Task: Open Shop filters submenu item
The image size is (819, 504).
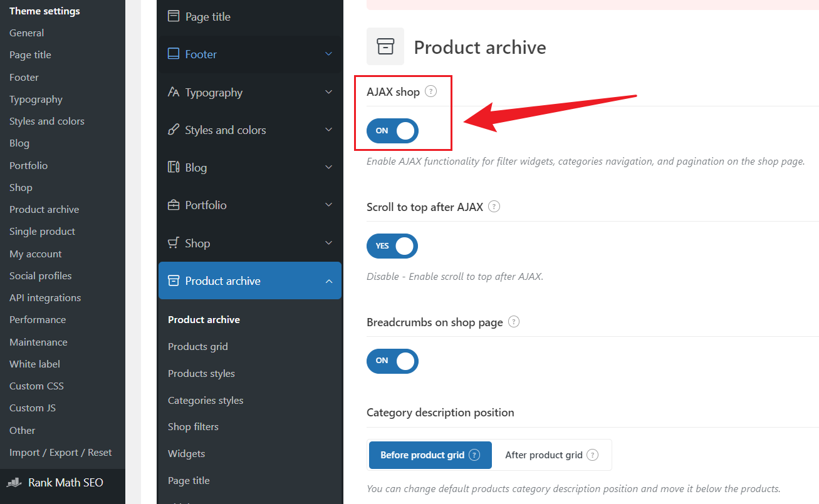Action: pos(193,427)
